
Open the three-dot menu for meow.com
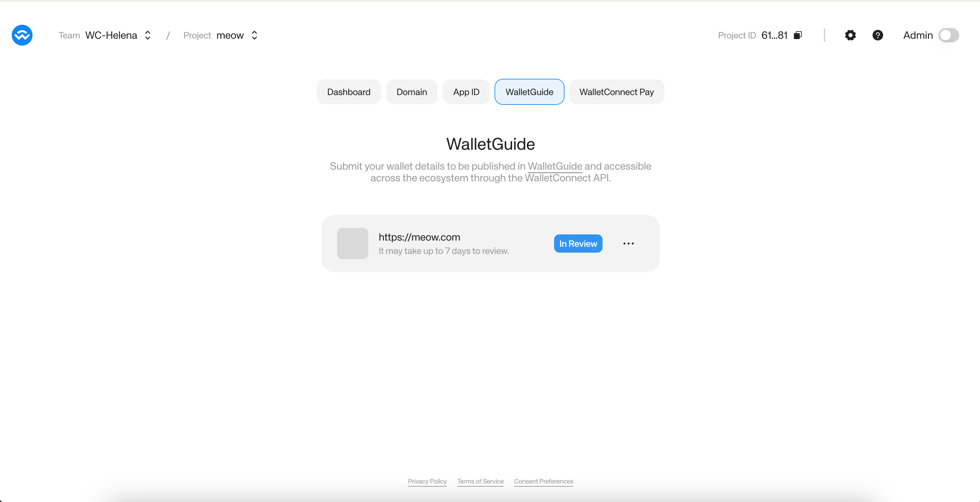tap(629, 244)
